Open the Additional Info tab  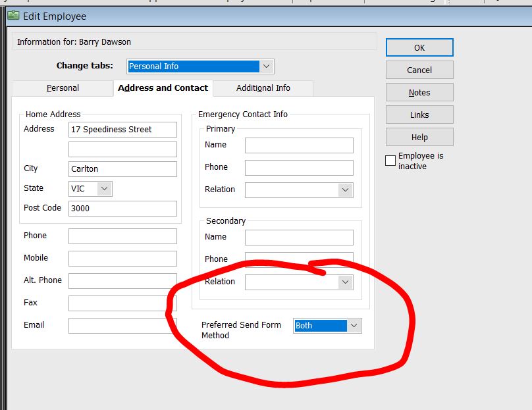(263, 88)
